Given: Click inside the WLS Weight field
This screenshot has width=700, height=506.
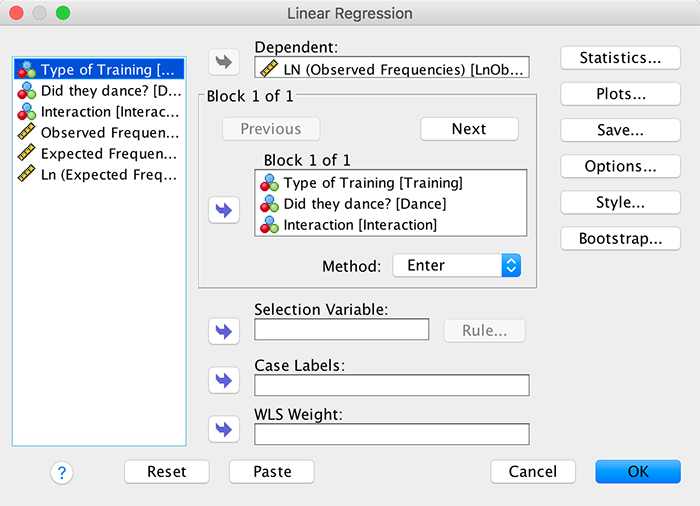Looking at the screenshot, I should click(x=391, y=434).
